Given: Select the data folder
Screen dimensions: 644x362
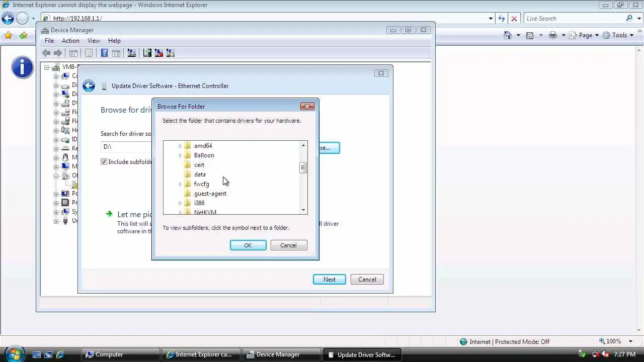Looking at the screenshot, I should pos(200,174).
